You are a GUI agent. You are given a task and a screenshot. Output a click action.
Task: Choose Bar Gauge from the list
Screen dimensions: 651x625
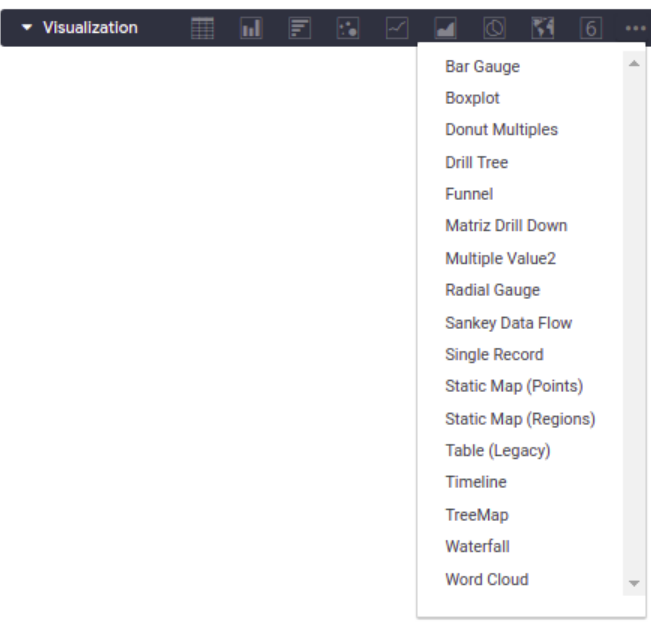point(482,66)
